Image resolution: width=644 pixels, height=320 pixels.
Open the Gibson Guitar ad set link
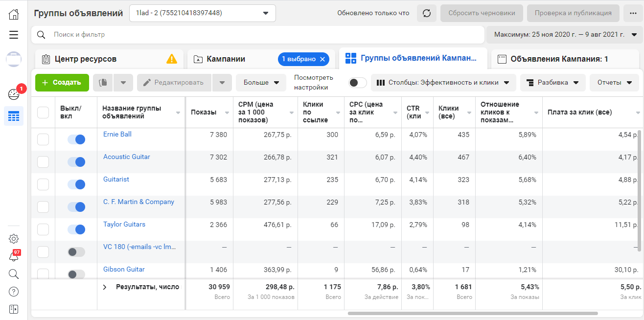(124, 269)
